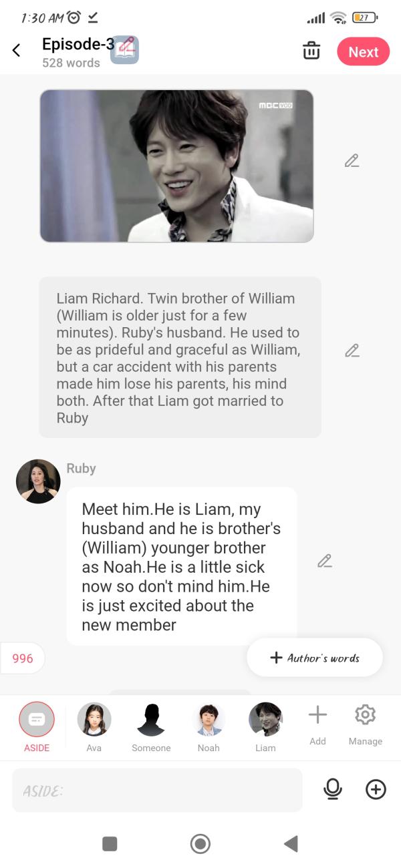Tap the microphone icon for voice input
This screenshot has width=401, height=868.
point(332,789)
